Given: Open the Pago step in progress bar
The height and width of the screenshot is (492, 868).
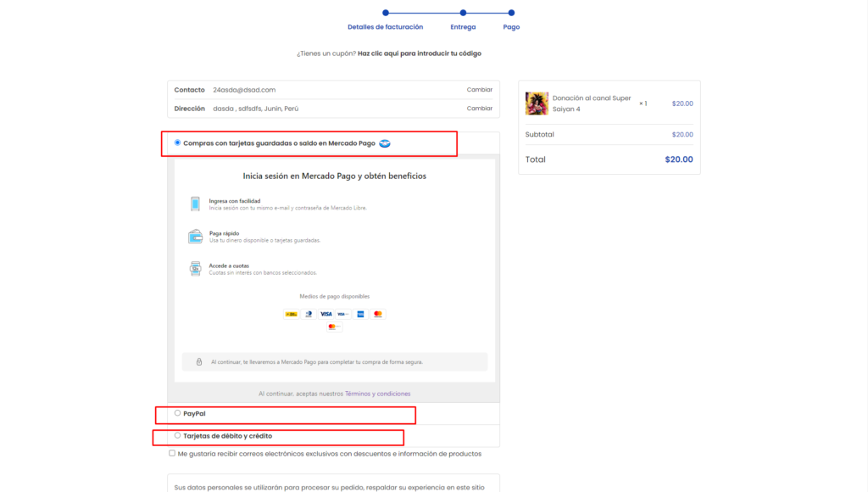Looking at the screenshot, I should click(511, 13).
